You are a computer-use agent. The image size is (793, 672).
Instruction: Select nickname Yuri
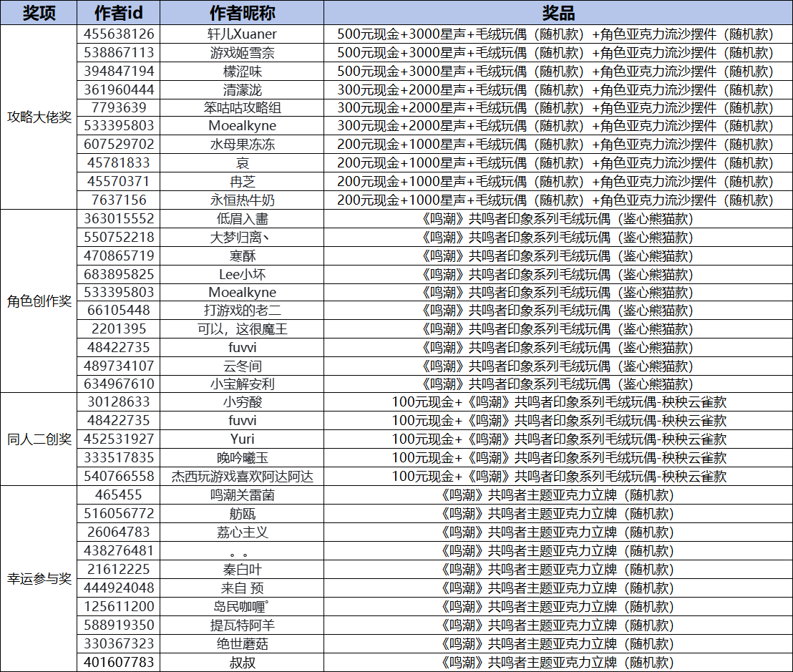click(x=242, y=439)
